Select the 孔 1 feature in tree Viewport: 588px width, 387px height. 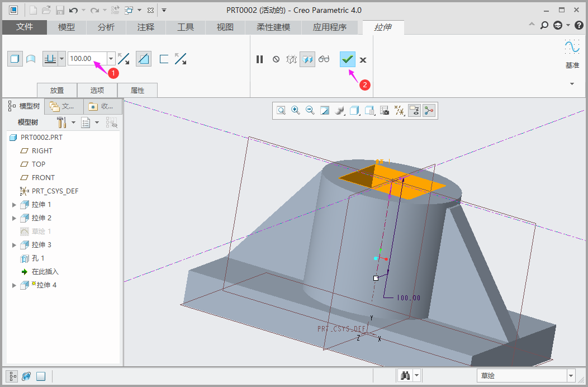38,258
